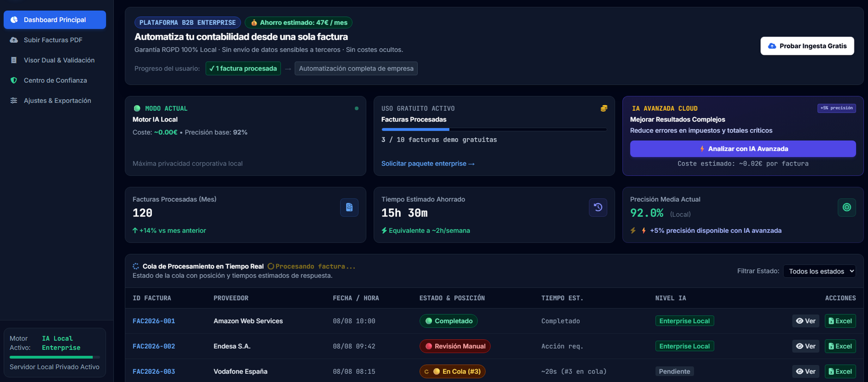Click the money bag icon in Ahorro estimado badge

click(x=254, y=23)
